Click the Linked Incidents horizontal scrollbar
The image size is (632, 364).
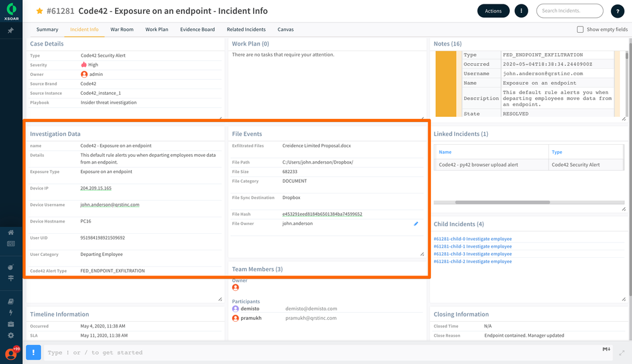click(x=502, y=202)
